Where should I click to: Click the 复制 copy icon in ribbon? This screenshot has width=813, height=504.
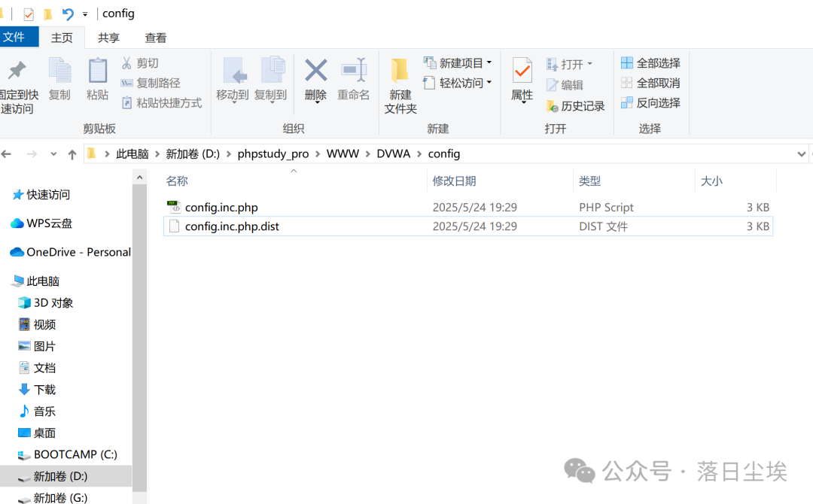[x=59, y=71]
